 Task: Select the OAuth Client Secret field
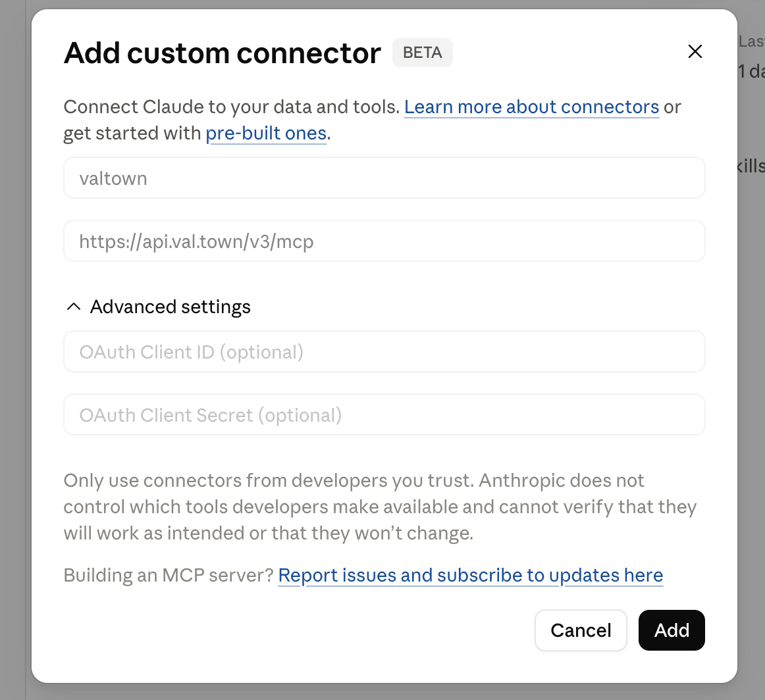(x=384, y=414)
